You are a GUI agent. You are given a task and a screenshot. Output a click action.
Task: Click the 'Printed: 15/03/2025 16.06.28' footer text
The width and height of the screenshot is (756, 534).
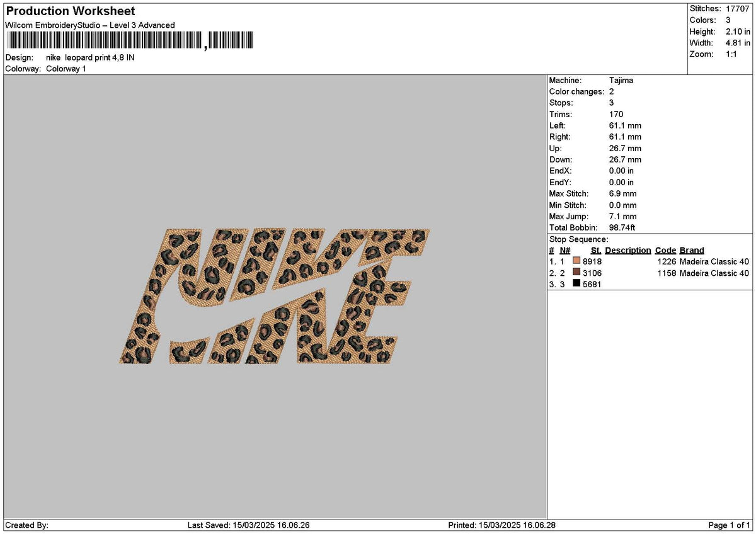coord(501,525)
